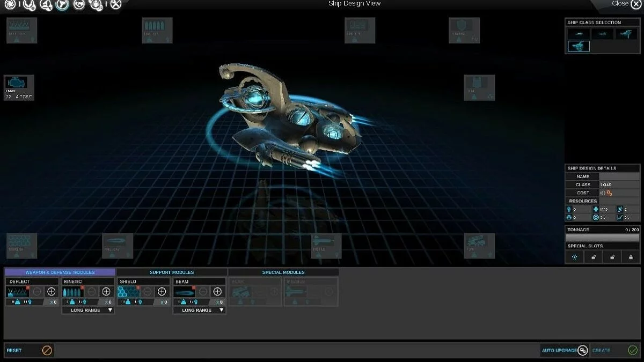The width and height of the screenshot is (644, 362).
Task: Click the ship Name input field
Action: tap(619, 176)
